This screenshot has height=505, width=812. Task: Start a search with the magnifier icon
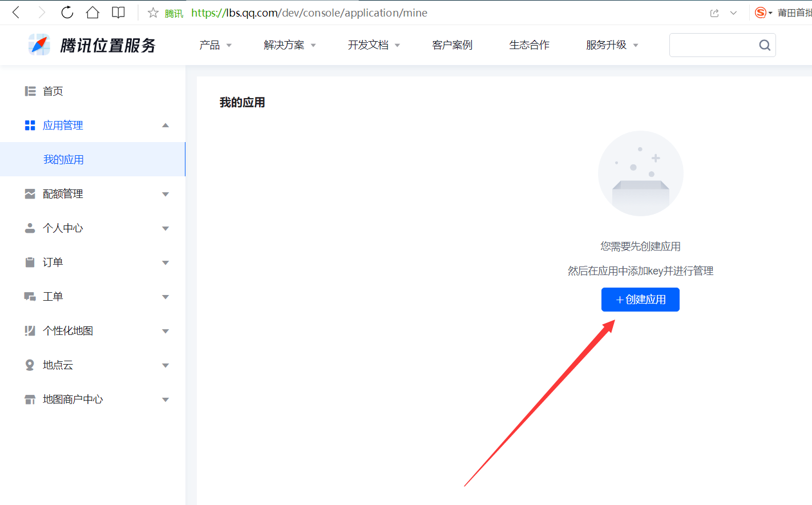[765, 45]
